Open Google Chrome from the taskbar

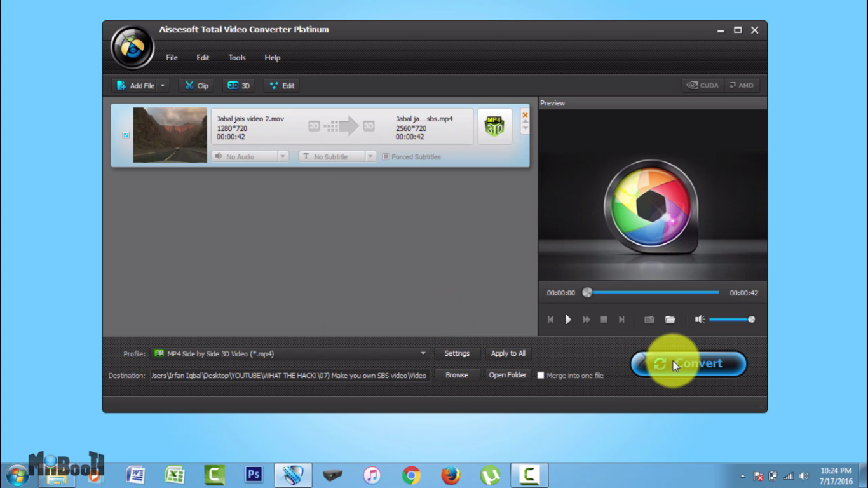[411, 475]
